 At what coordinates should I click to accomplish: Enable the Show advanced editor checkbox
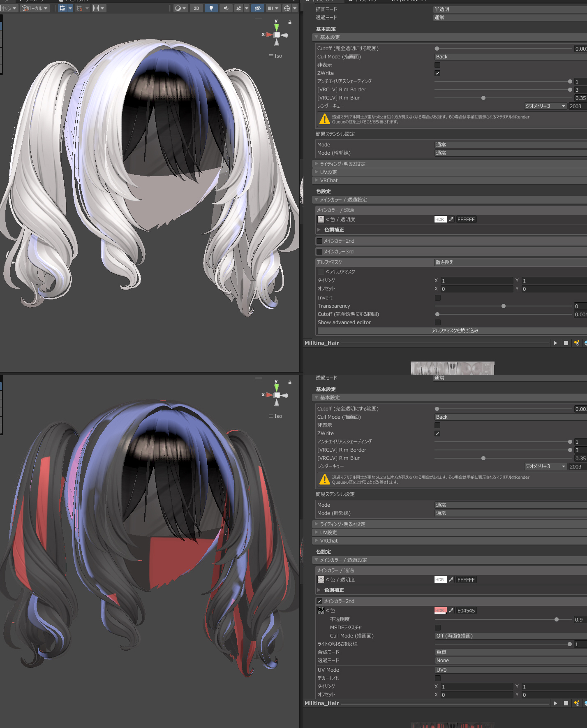[437, 322]
